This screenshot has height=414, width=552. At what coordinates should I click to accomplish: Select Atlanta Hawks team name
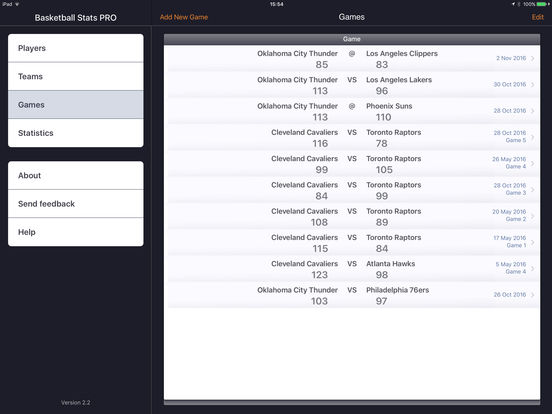(x=390, y=264)
